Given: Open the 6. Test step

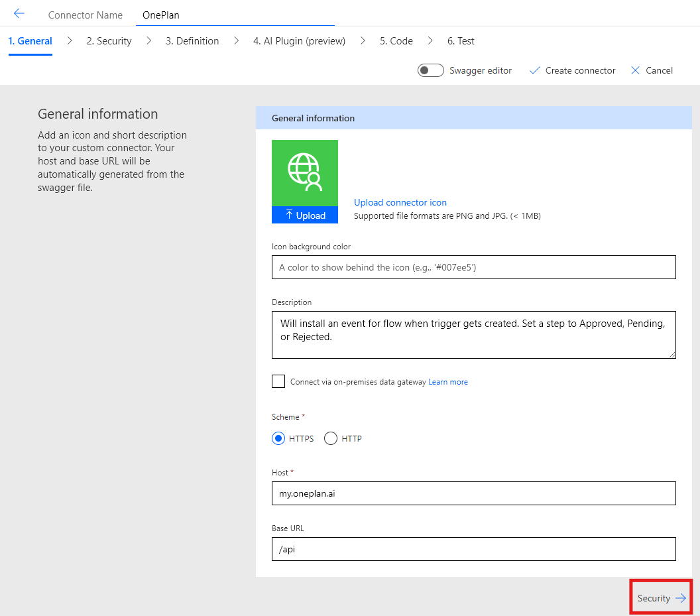Looking at the screenshot, I should 460,40.
